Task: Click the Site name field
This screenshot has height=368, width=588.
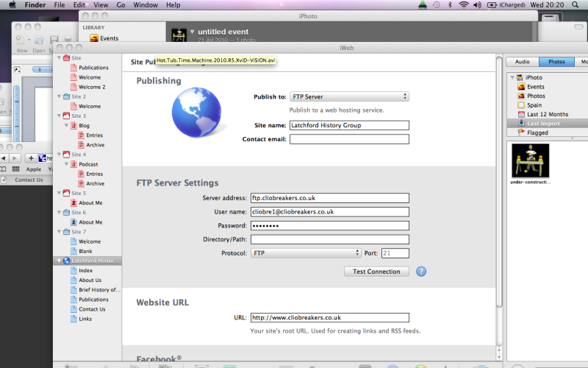Action: tap(349, 125)
